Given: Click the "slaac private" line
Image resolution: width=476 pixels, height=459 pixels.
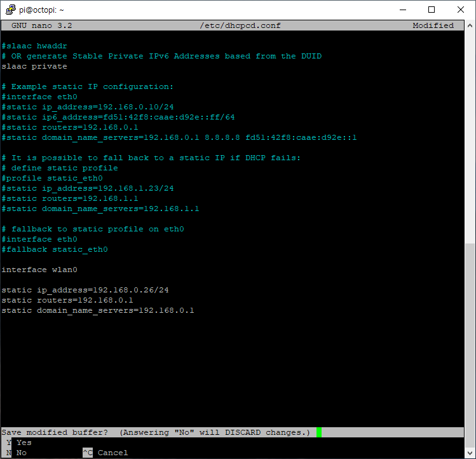Looking at the screenshot, I should pos(34,66).
